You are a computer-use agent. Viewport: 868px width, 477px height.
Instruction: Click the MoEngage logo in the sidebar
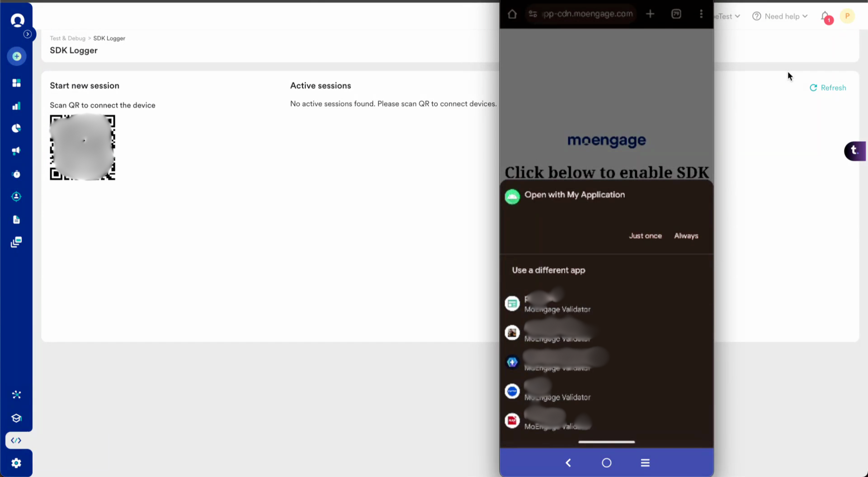17,20
